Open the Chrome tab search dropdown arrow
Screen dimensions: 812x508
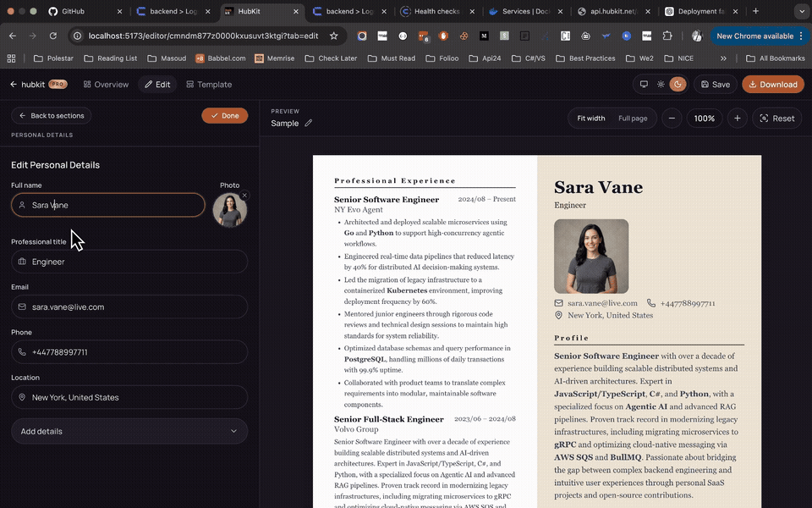click(x=802, y=11)
